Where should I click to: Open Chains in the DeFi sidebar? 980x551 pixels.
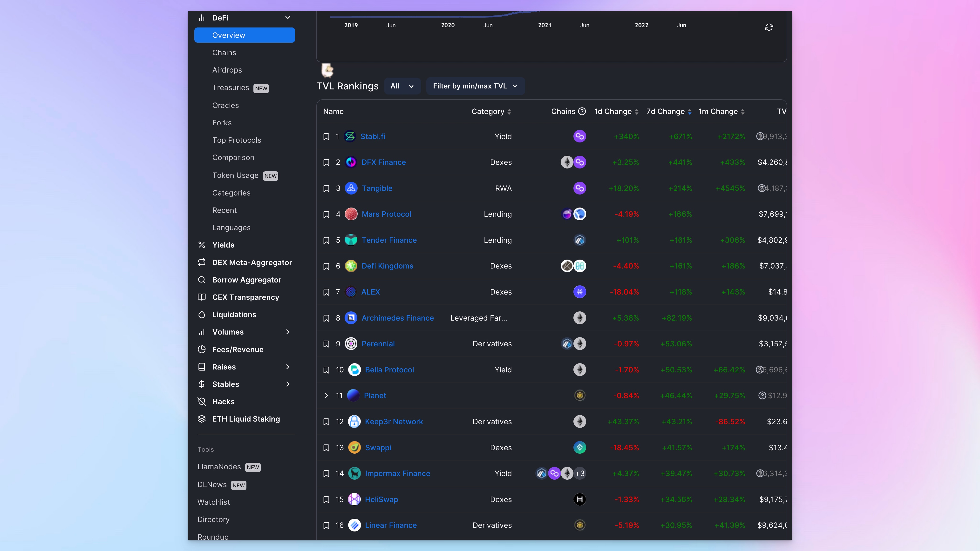[x=224, y=53]
